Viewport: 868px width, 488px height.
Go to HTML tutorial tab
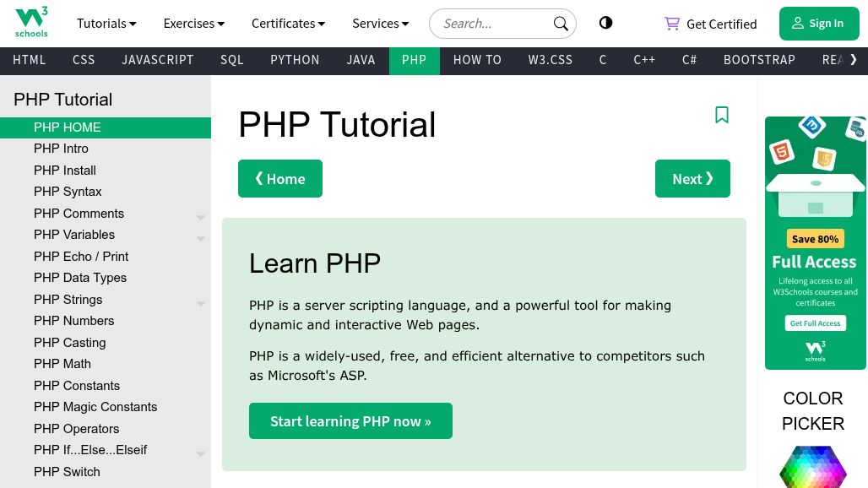(x=30, y=60)
